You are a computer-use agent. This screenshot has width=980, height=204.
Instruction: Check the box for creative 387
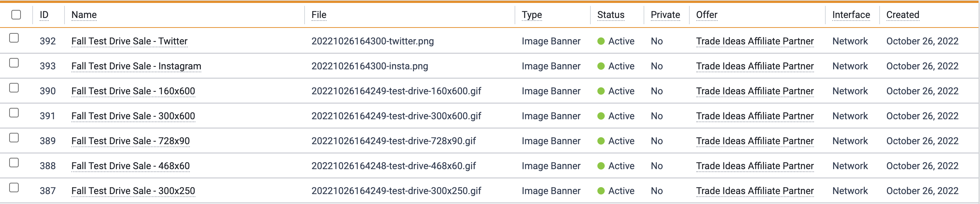click(x=14, y=187)
